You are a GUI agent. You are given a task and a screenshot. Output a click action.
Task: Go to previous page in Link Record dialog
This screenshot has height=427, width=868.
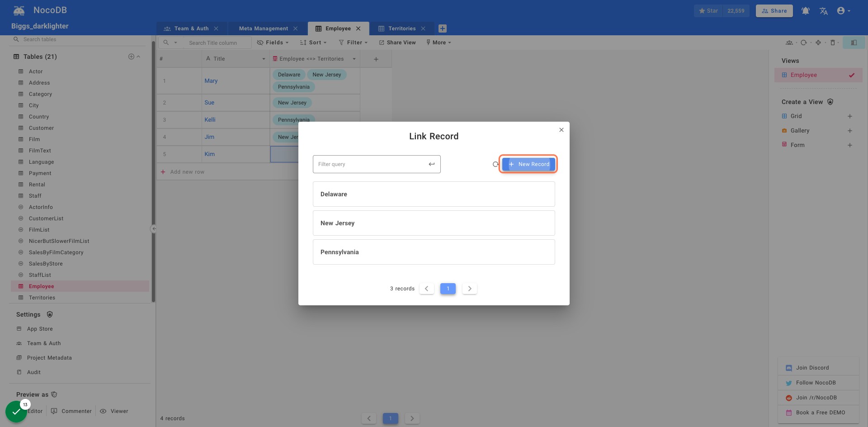pyautogui.click(x=426, y=289)
